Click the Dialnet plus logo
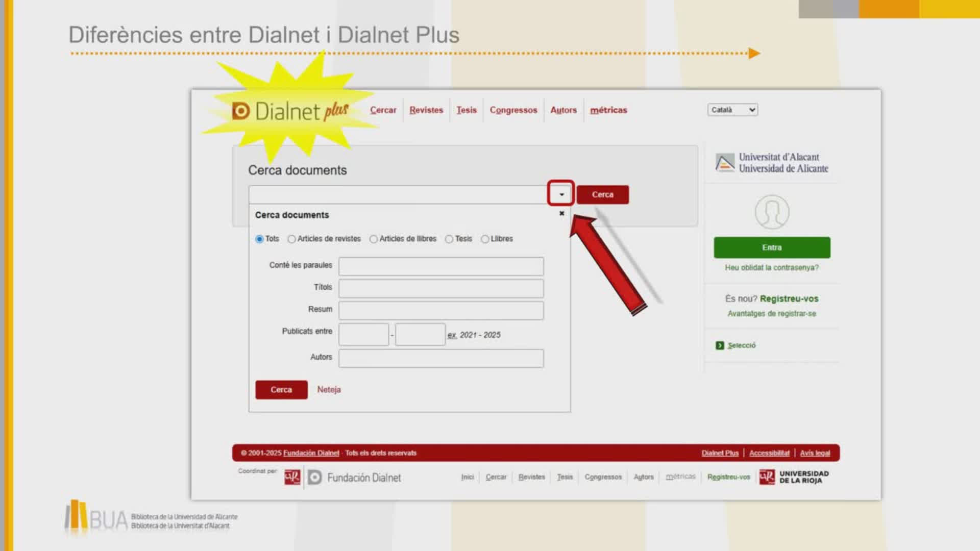 point(290,111)
